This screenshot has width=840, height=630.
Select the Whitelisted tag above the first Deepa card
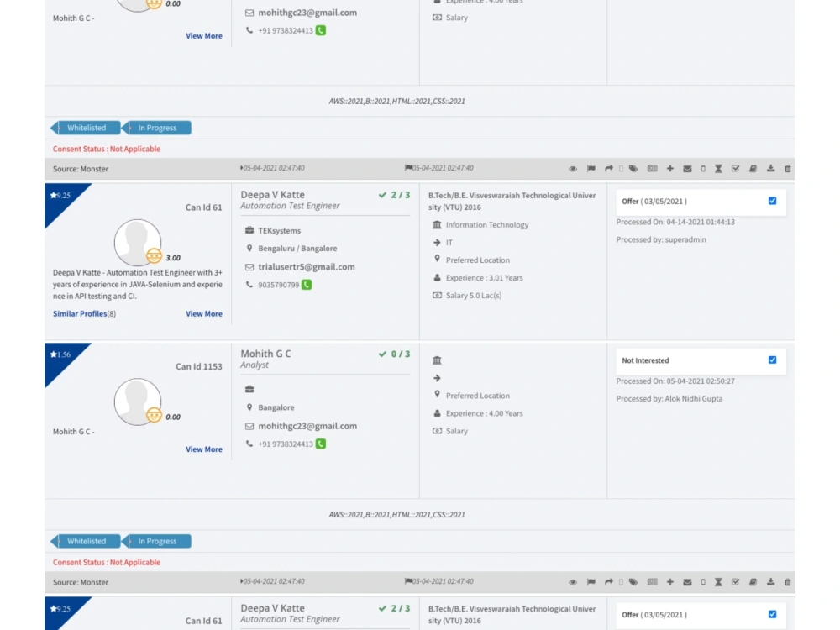pos(85,128)
